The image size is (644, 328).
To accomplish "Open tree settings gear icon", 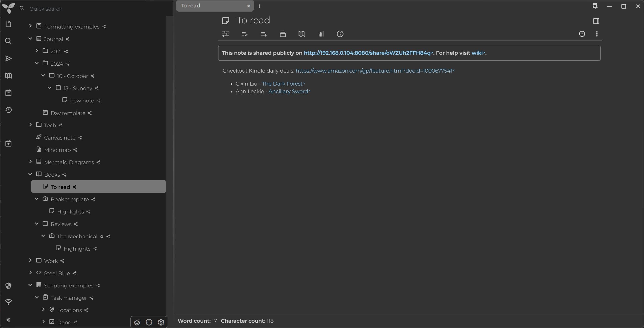I will pos(161,322).
